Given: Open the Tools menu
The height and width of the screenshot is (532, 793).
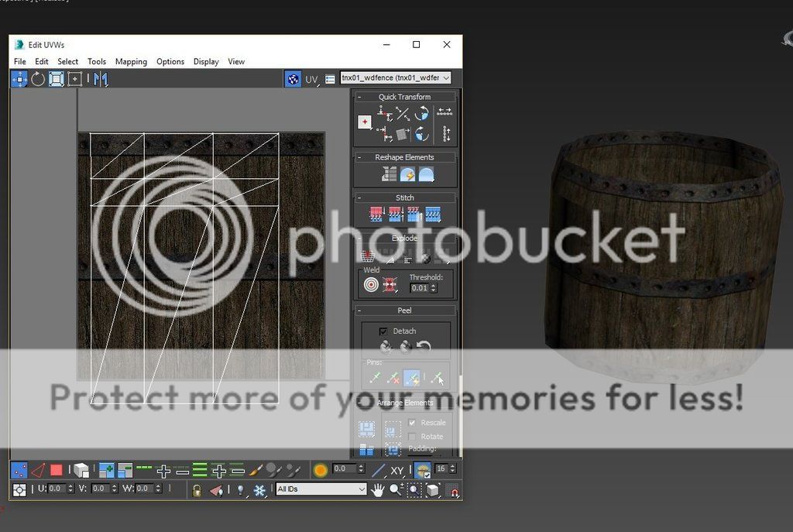Looking at the screenshot, I should [x=97, y=62].
